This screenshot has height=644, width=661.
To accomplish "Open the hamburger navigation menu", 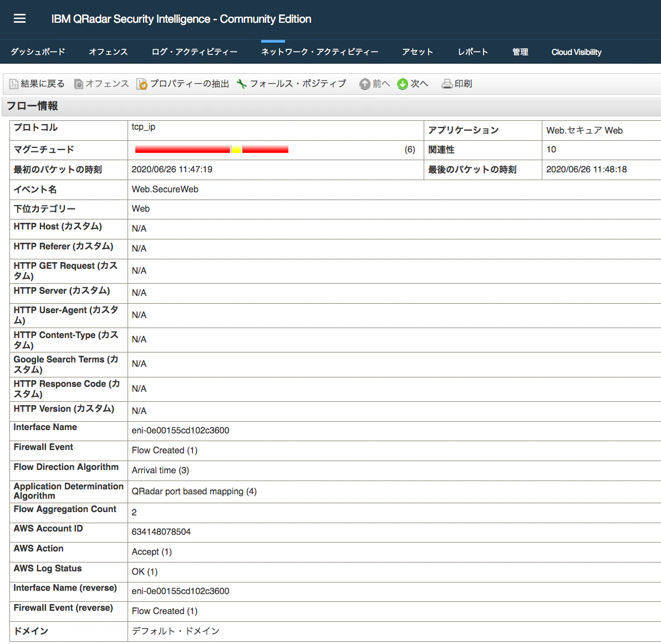I will (19, 18).
